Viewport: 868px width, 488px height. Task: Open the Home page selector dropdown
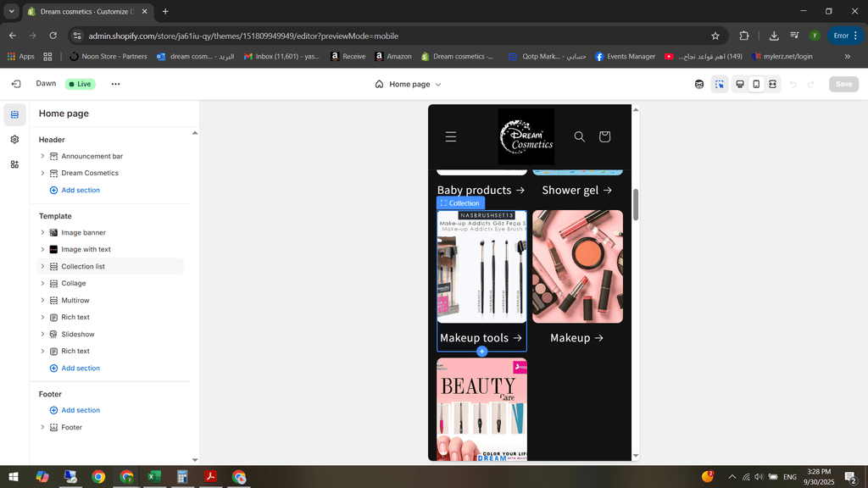pyautogui.click(x=409, y=84)
